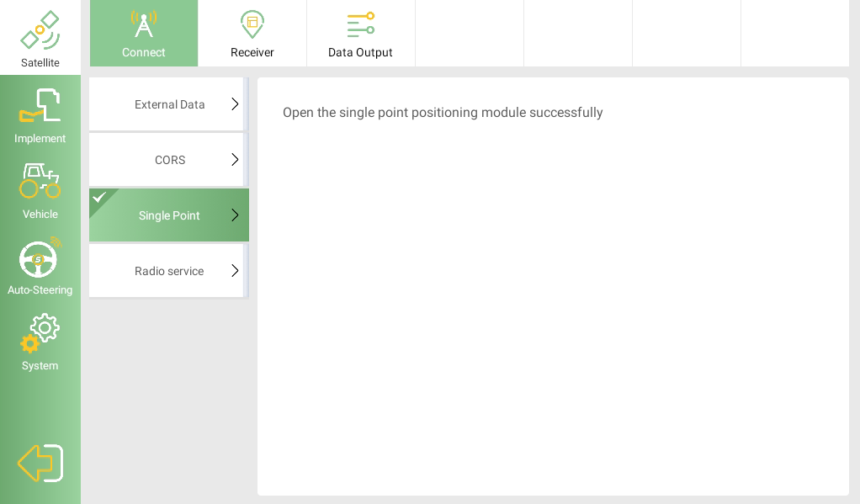Toggle the Single Point checkmark
This screenshot has width=860, height=504.
tap(99, 198)
